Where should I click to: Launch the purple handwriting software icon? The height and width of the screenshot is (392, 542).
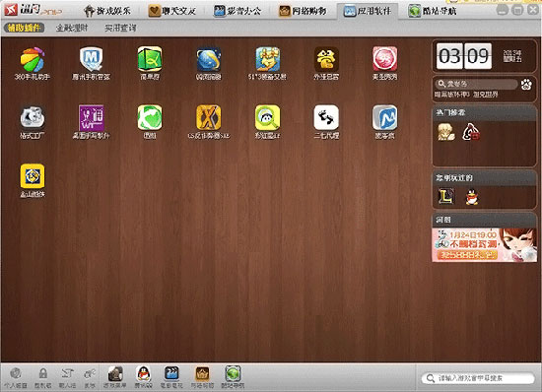pyautogui.click(x=91, y=118)
